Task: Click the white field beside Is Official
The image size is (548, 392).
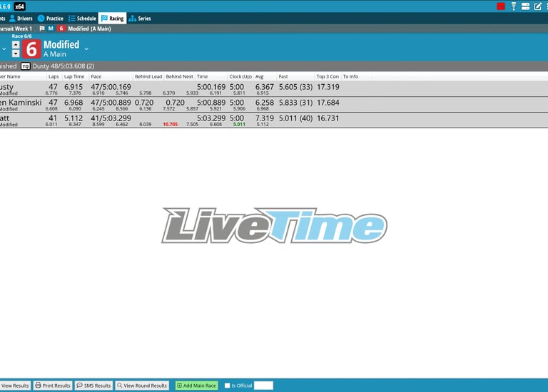Action: click(263, 386)
